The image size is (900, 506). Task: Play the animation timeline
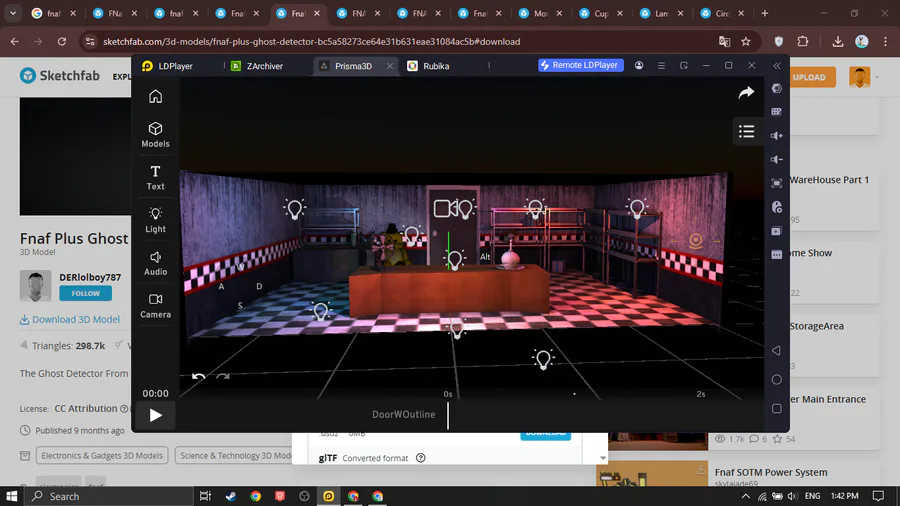click(x=156, y=415)
